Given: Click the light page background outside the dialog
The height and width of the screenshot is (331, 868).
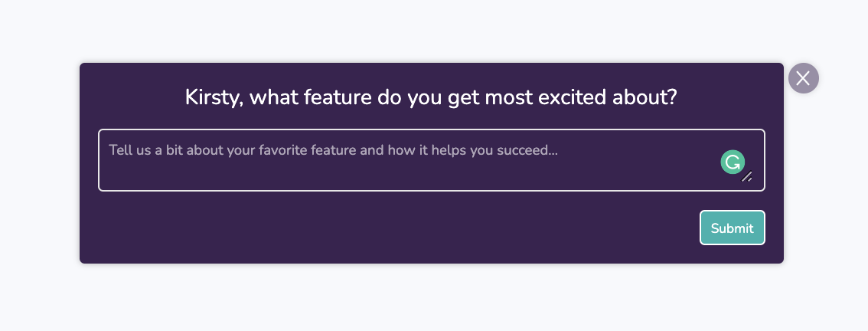Looking at the screenshot, I should [432, 300].
